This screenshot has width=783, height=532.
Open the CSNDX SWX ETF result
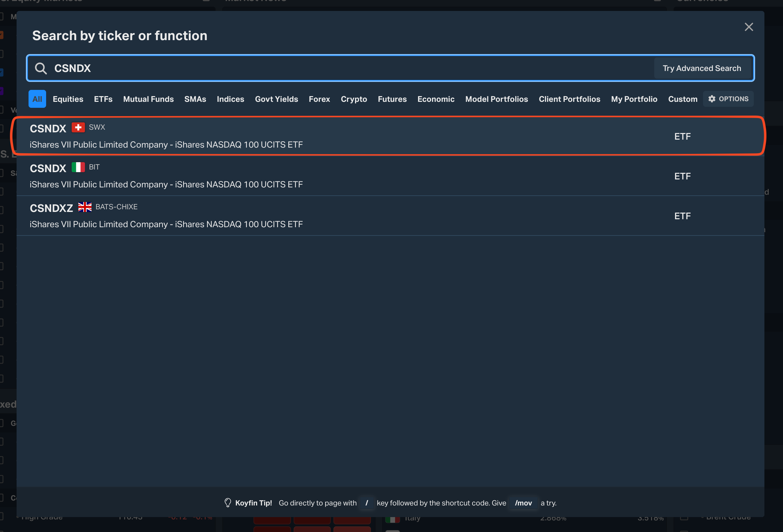click(337, 136)
